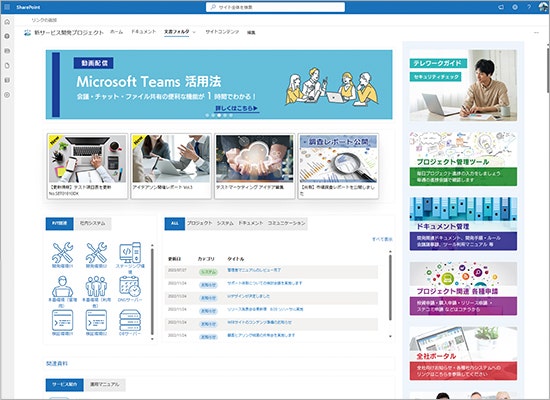The image size is (550, 400).
Task: Select the last carousel dot on banner
Action: [x=231, y=115]
